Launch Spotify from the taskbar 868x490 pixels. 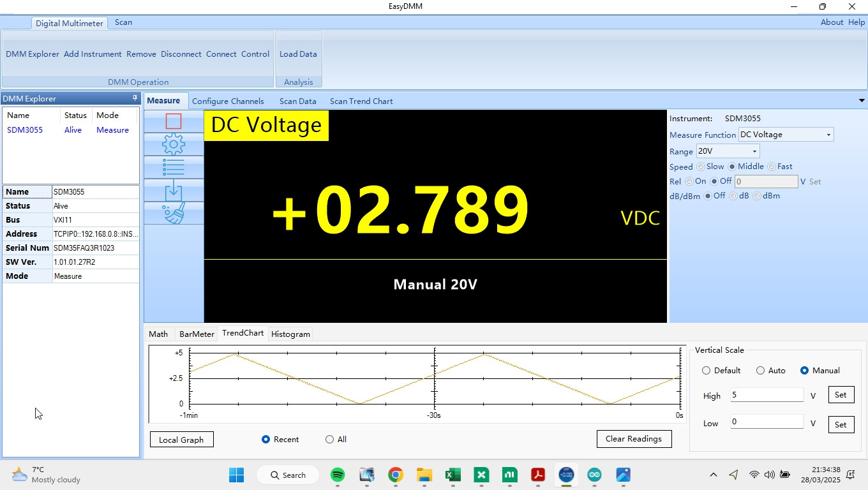[338, 475]
